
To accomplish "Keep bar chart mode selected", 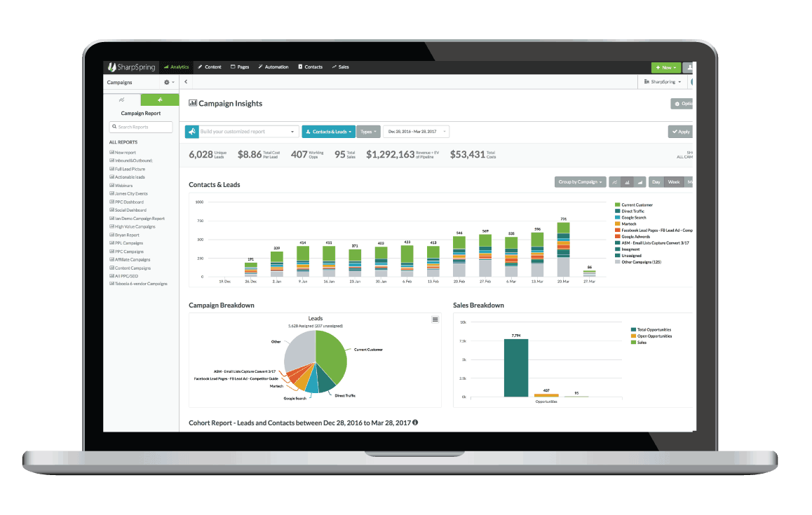I will click(x=627, y=181).
